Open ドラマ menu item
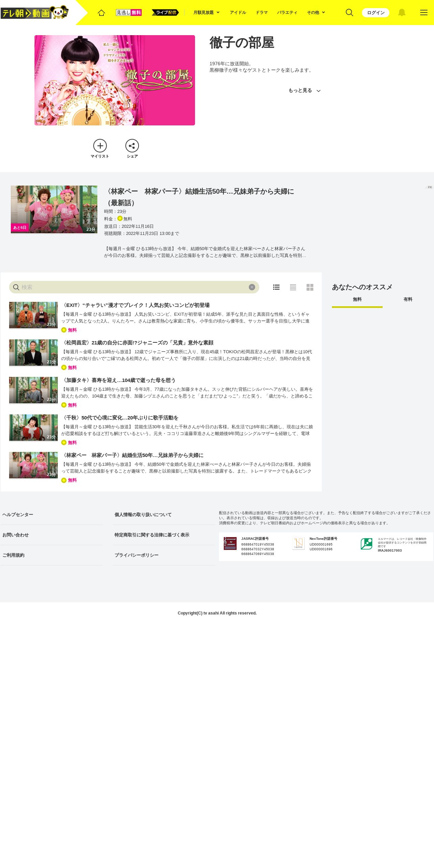Screen dimensions: 434x868 pyautogui.click(x=262, y=13)
